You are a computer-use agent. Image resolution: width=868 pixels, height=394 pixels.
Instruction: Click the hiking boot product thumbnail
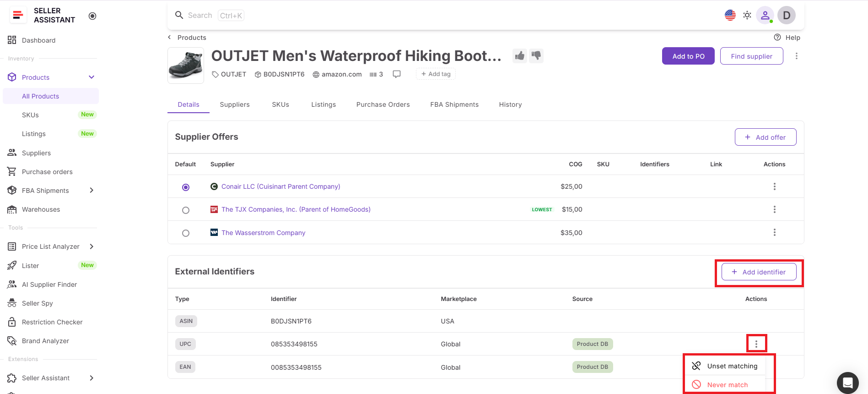[186, 66]
